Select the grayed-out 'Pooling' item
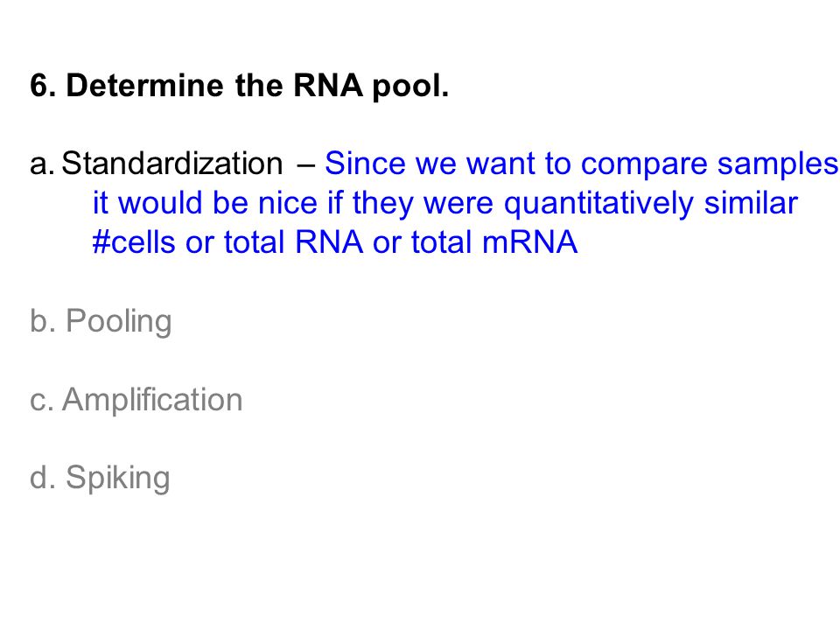The height and width of the screenshot is (630, 840). coord(118,321)
